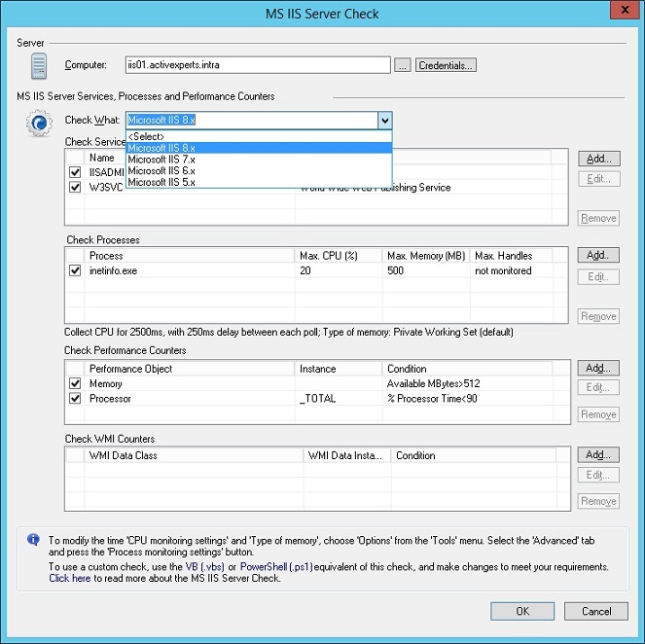The width and height of the screenshot is (645, 644).
Task: Click Remove for Check Performance Counters
Action: 598,414
